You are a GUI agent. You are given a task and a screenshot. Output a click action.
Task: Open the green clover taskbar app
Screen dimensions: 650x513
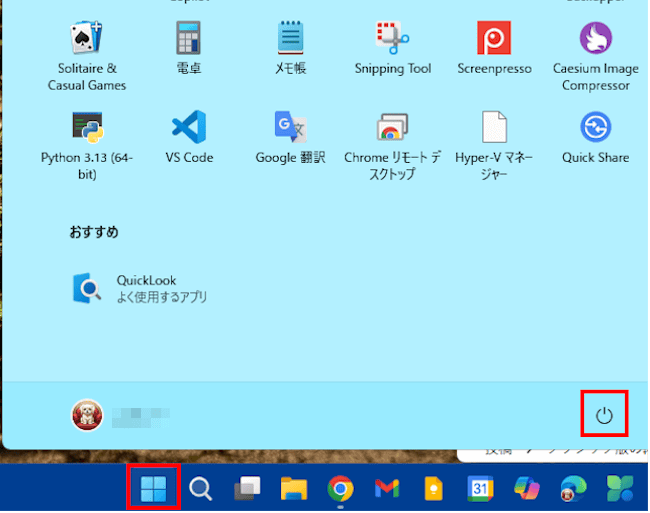(620, 489)
